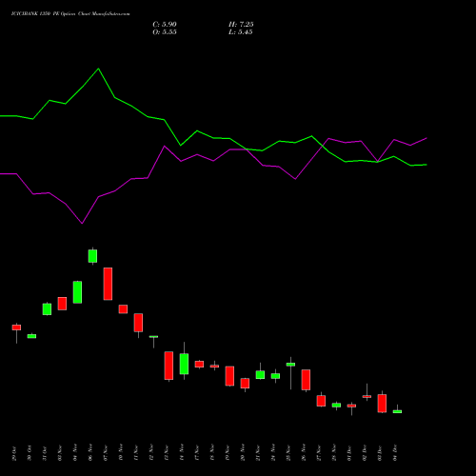Click the red candle above 27 Nov
This screenshot has width=476, height=476.
(x=321, y=401)
